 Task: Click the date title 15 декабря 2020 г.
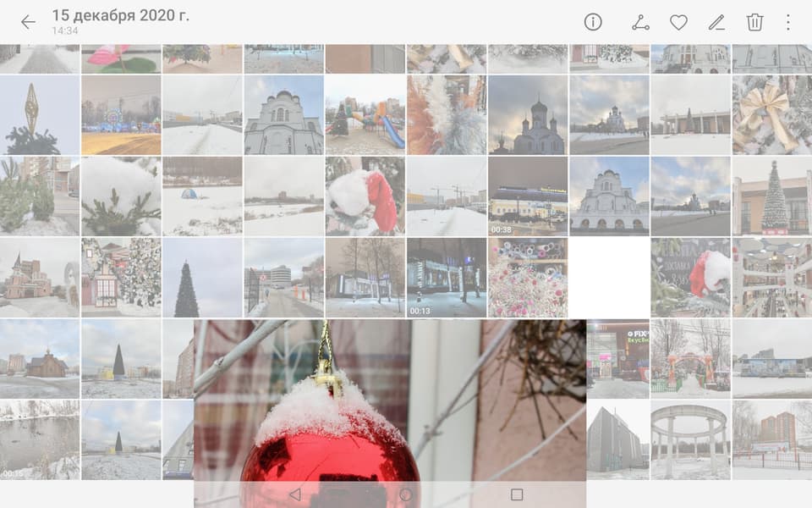coord(121,15)
